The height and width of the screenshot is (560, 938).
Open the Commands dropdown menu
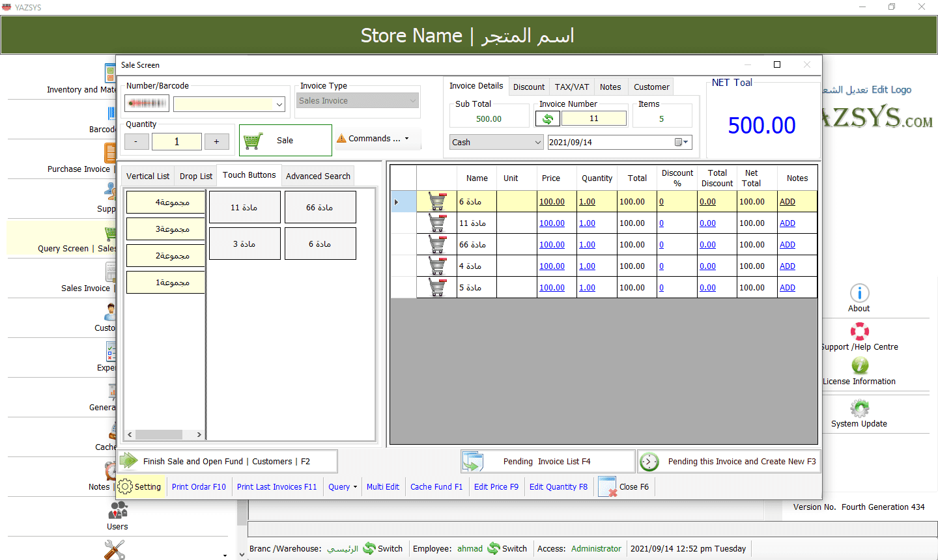tap(374, 139)
